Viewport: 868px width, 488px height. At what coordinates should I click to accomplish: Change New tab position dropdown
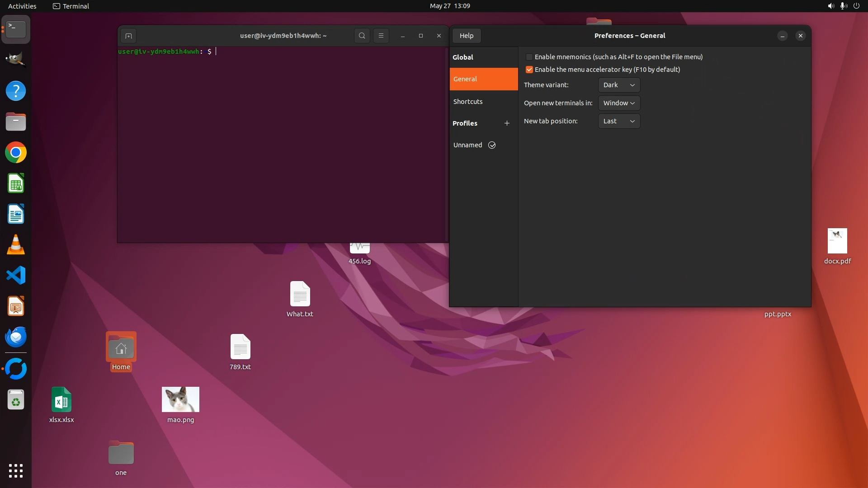(x=619, y=121)
